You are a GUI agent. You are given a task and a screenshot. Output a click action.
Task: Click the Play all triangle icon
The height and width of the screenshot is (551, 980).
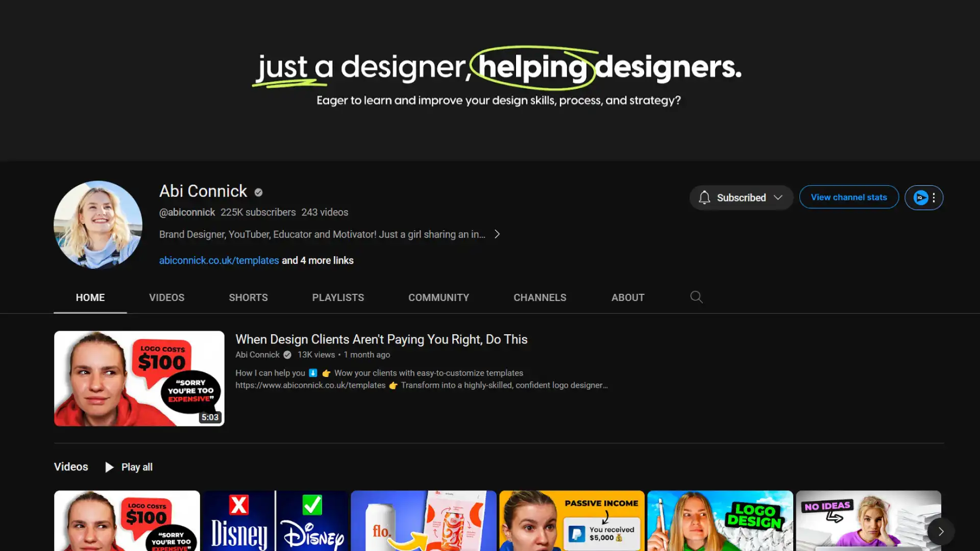(x=109, y=467)
